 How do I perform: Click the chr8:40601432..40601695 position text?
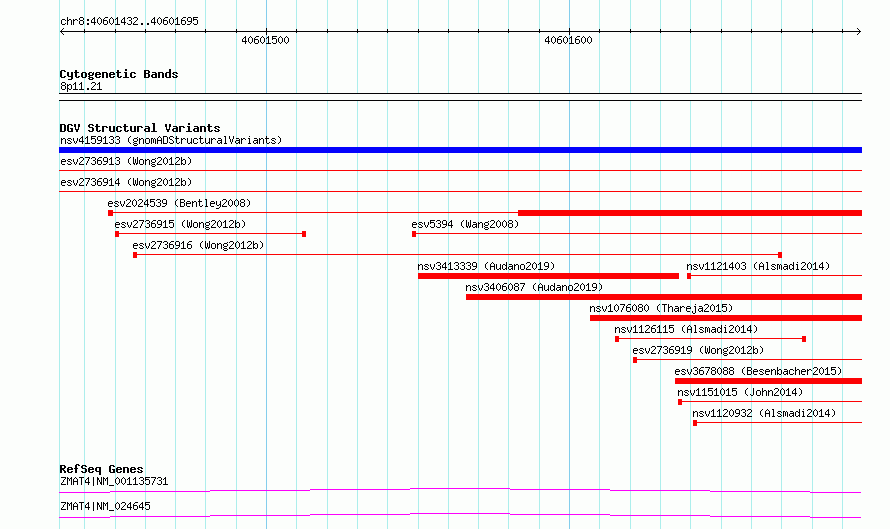[x=129, y=21]
